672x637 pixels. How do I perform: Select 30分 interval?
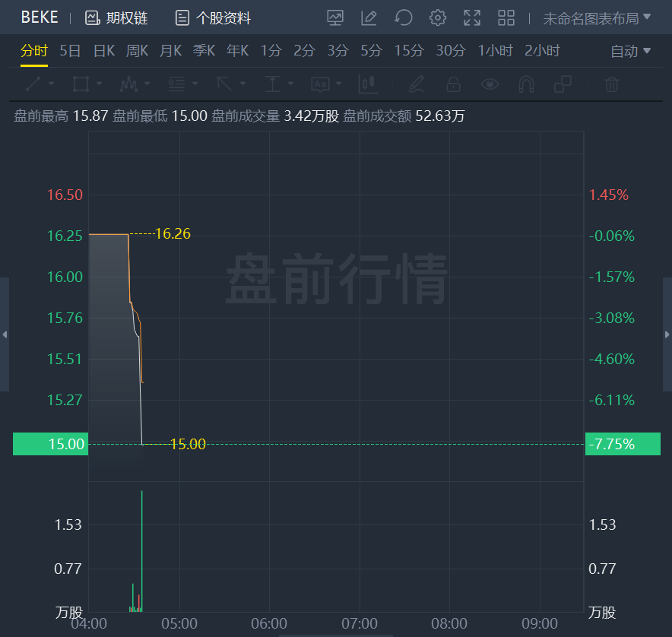coord(451,51)
